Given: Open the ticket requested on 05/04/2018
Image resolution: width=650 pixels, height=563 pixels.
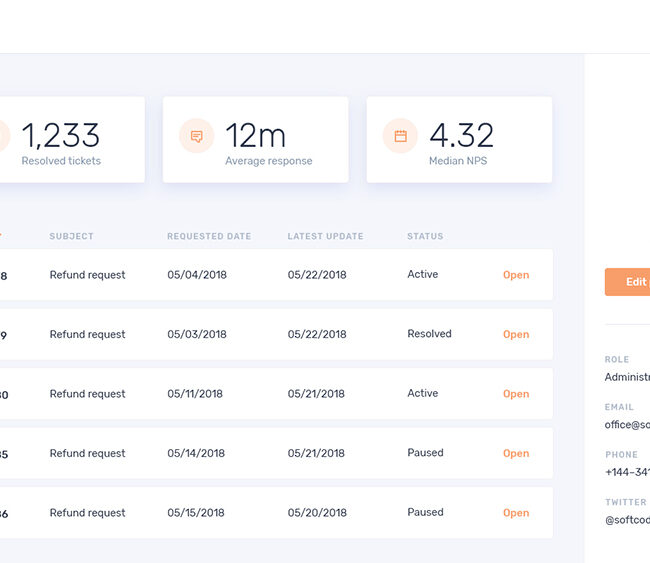Looking at the screenshot, I should click(x=515, y=275).
